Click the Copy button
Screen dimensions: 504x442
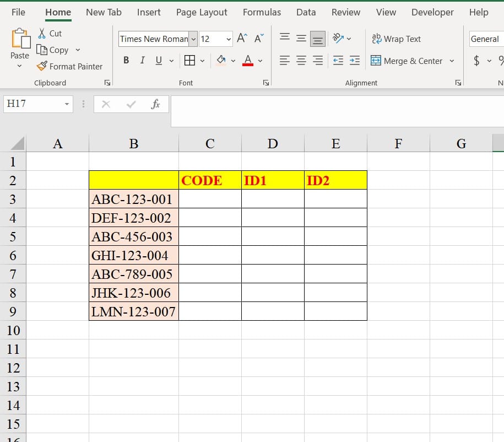pyautogui.click(x=53, y=50)
